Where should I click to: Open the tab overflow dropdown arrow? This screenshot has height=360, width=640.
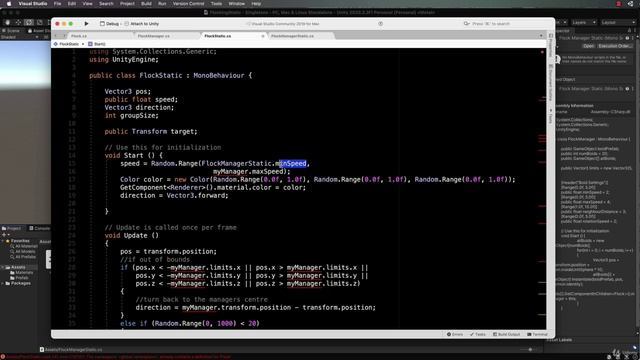[541, 36]
